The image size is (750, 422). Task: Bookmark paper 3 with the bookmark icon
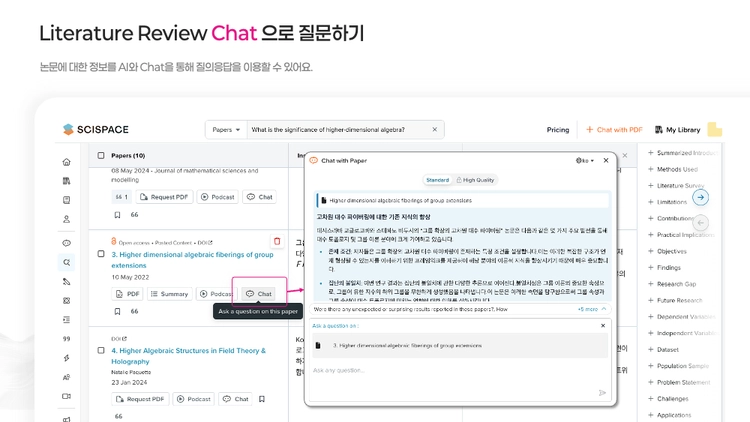click(x=117, y=311)
